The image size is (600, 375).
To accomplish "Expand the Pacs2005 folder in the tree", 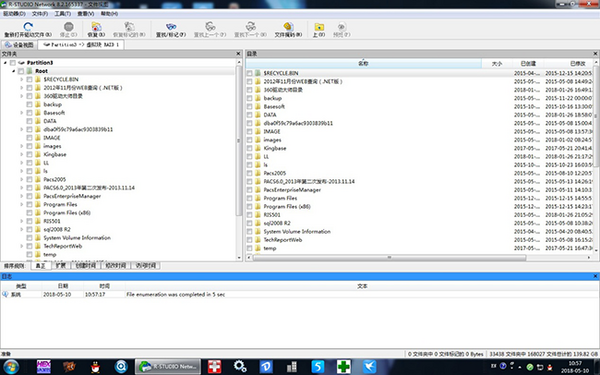I will tap(21, 179).
